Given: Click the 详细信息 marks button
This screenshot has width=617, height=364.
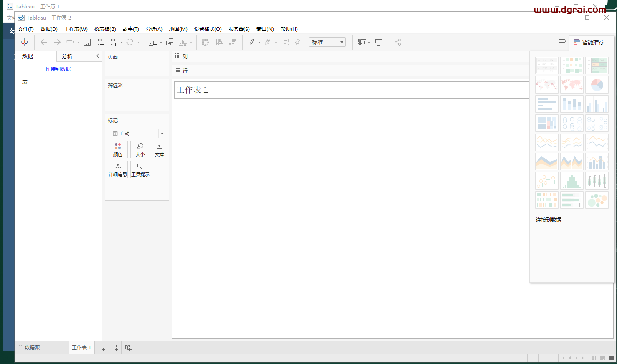Looking at the screenshot, I should [118, 169].
